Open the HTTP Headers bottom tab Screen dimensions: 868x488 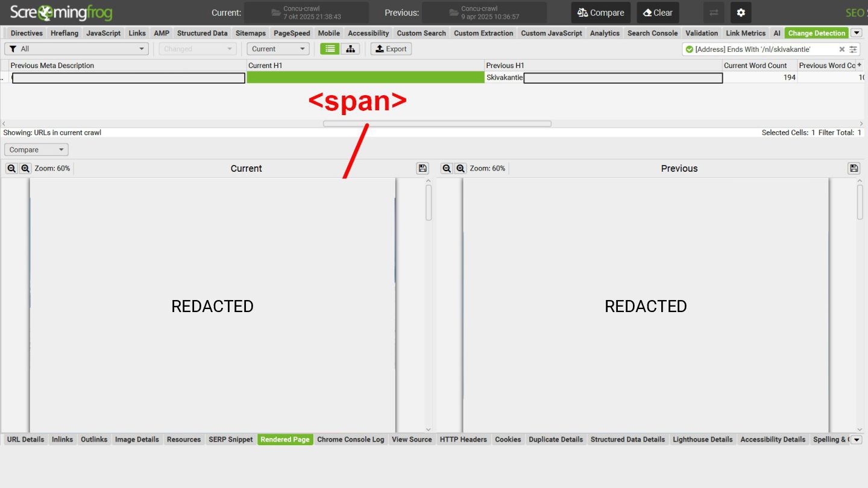pos(464,440)
